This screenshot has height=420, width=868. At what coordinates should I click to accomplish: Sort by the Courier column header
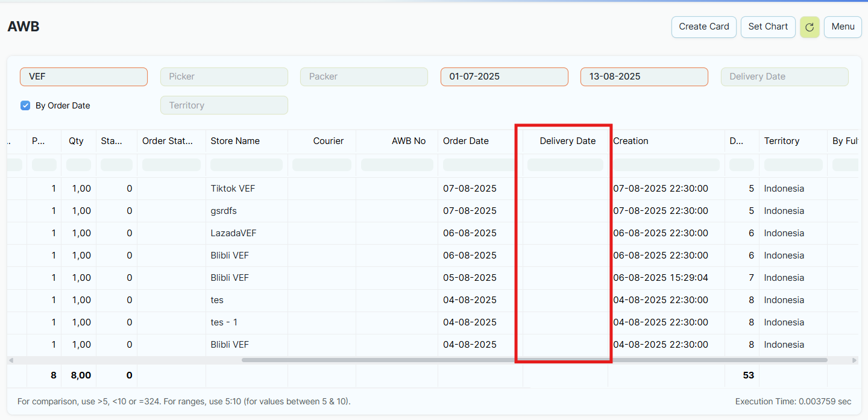[x=329, y=141]
